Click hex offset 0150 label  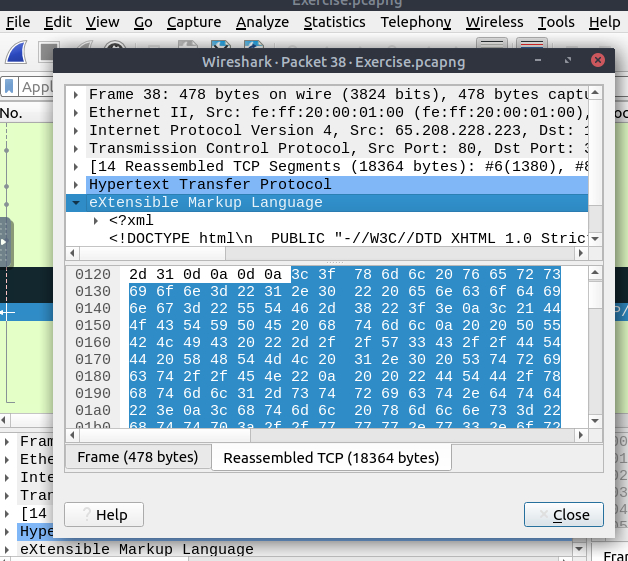coord(93,326)
